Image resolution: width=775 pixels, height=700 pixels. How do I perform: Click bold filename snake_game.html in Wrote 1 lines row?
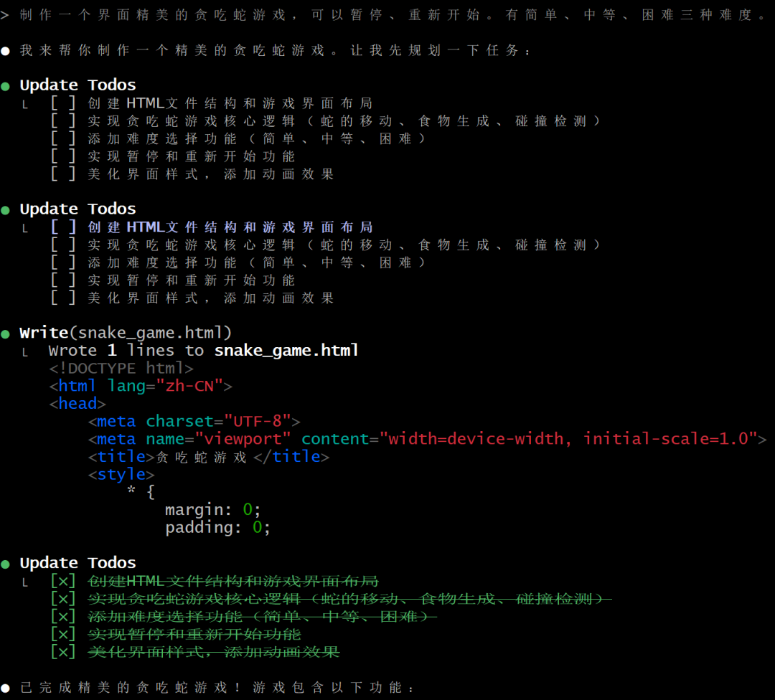click(x=286, y=350)
